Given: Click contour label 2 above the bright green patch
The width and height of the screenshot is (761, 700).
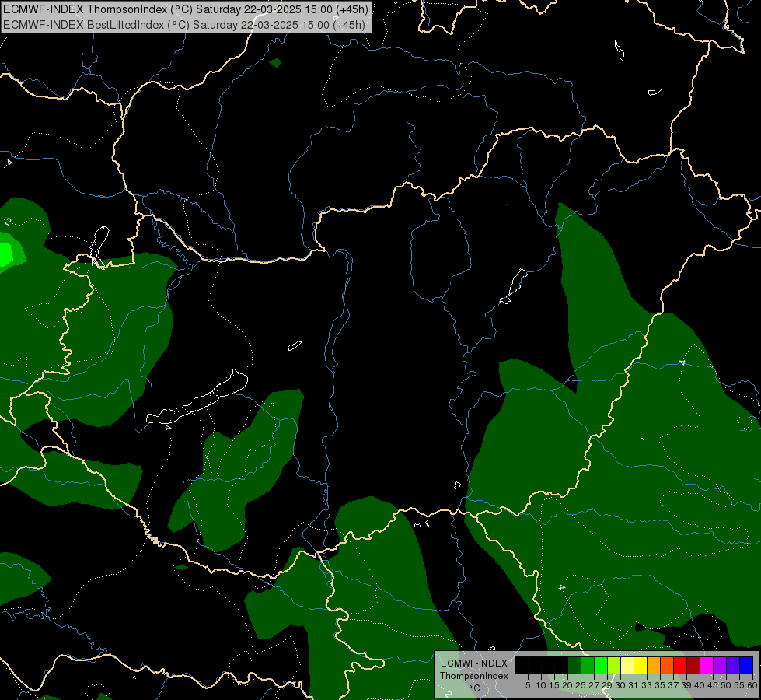Looking at the screenshot, I should coord(7,222).
